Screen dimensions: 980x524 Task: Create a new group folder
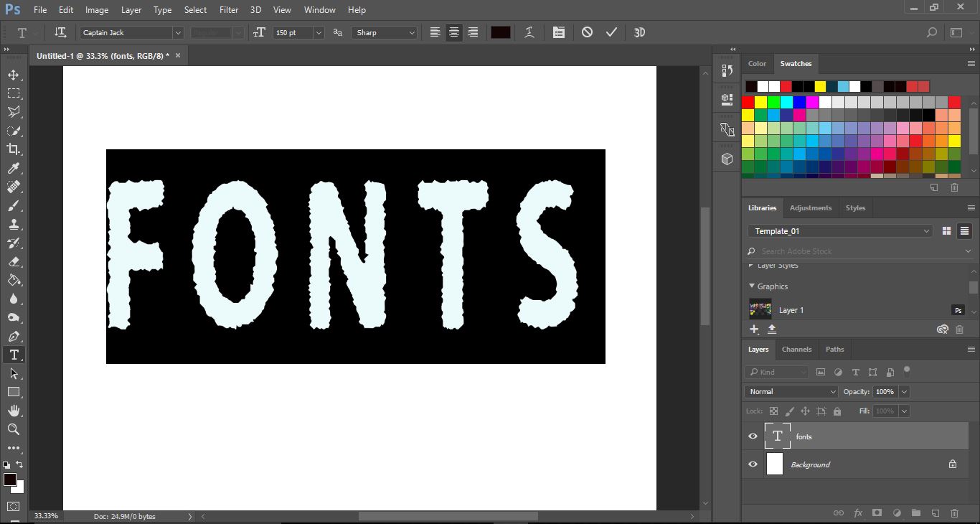tap(915, 513)
